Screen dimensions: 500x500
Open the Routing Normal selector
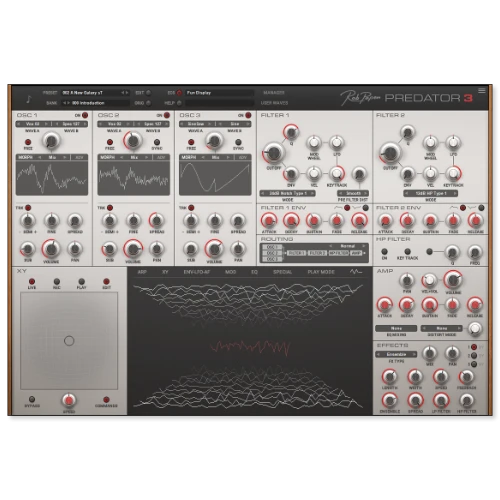point(348,246)
